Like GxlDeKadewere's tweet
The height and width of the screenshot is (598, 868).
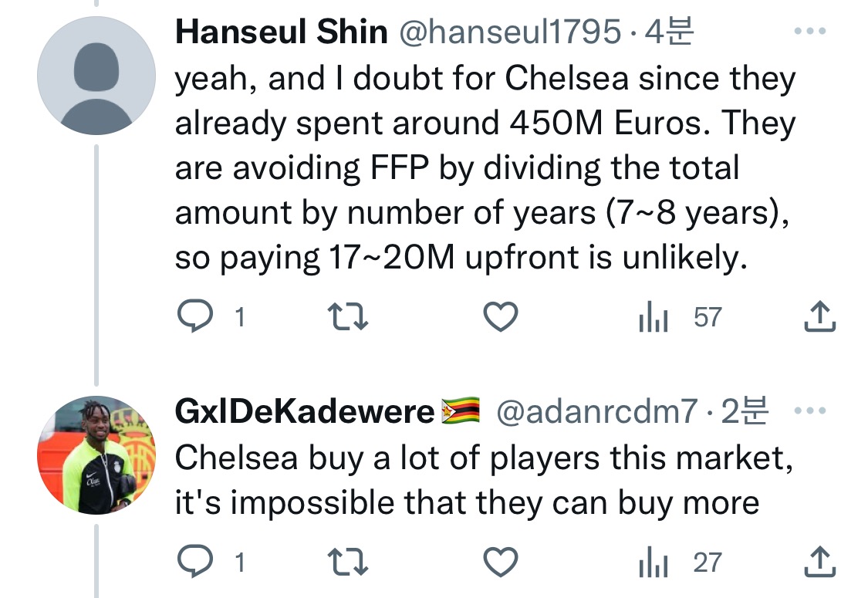coord(500,563)
